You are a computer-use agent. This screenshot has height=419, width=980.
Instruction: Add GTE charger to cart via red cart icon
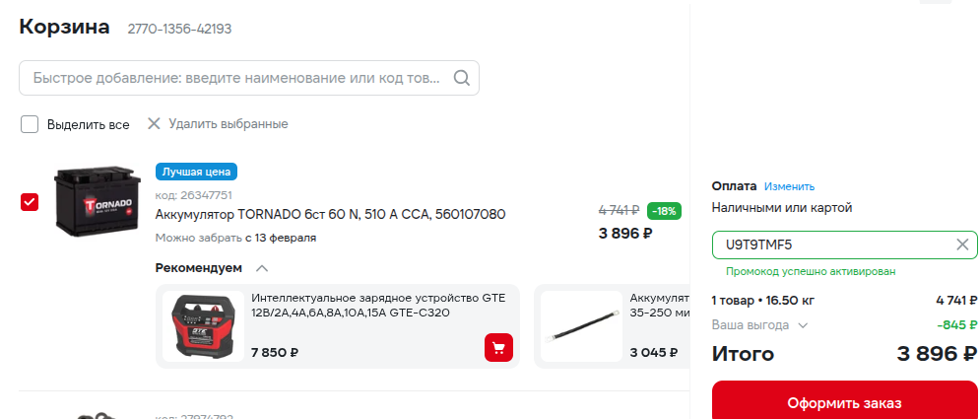pyautogui.click(x=498, y=348)
